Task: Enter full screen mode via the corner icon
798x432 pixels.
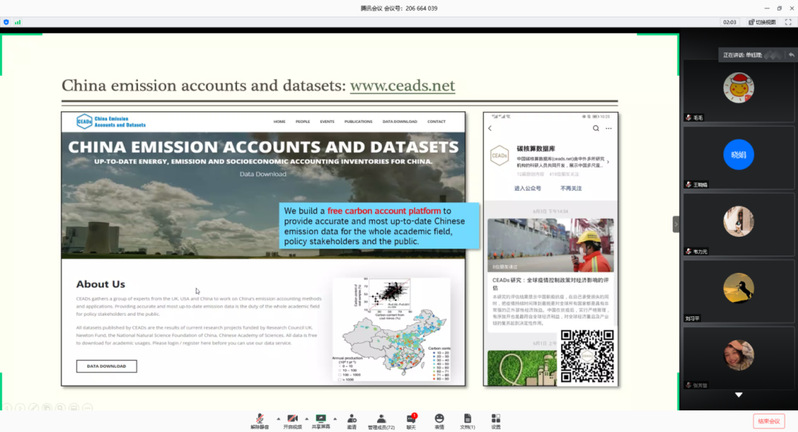Action: coord(788,22)
